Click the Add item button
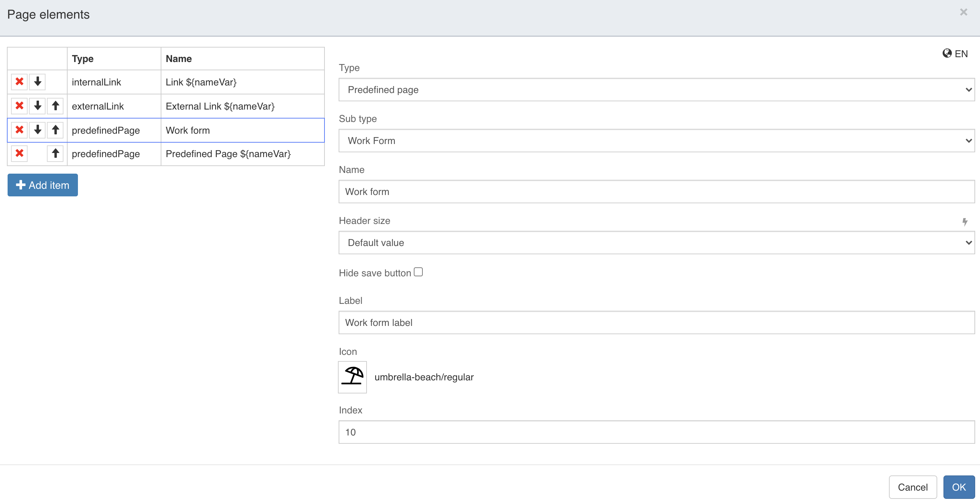980x503 pixels. (x=43, y=185)
